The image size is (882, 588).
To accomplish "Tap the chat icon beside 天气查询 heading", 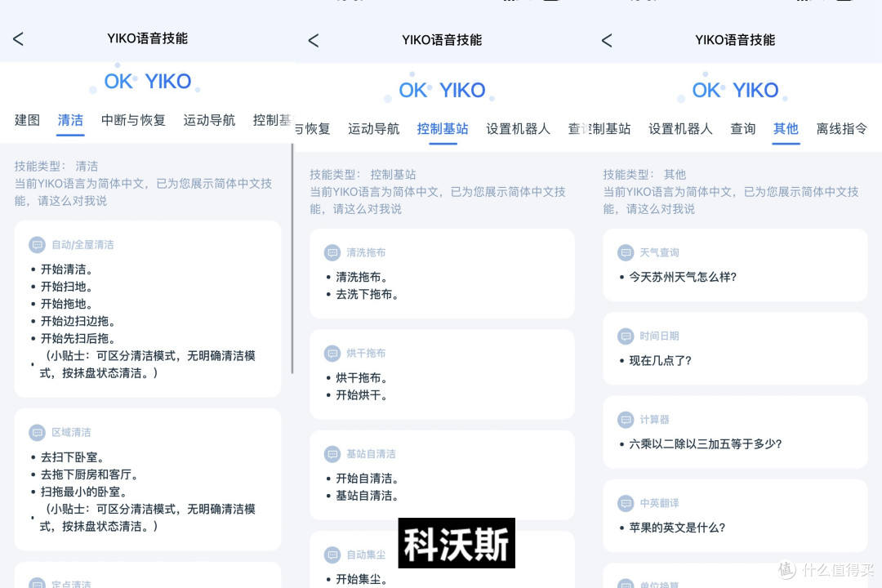I will [x=626, y=252].
